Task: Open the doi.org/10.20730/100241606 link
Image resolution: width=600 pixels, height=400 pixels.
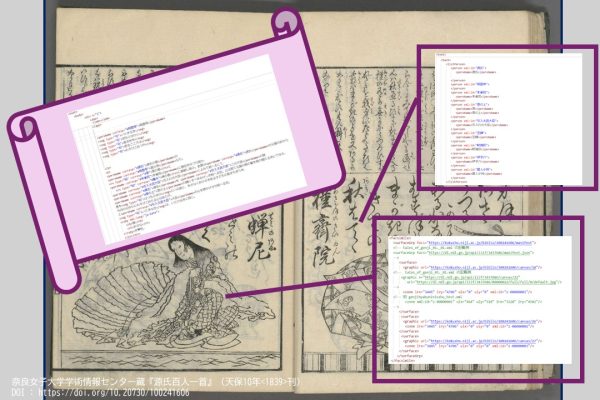Action: click(114, 393)
